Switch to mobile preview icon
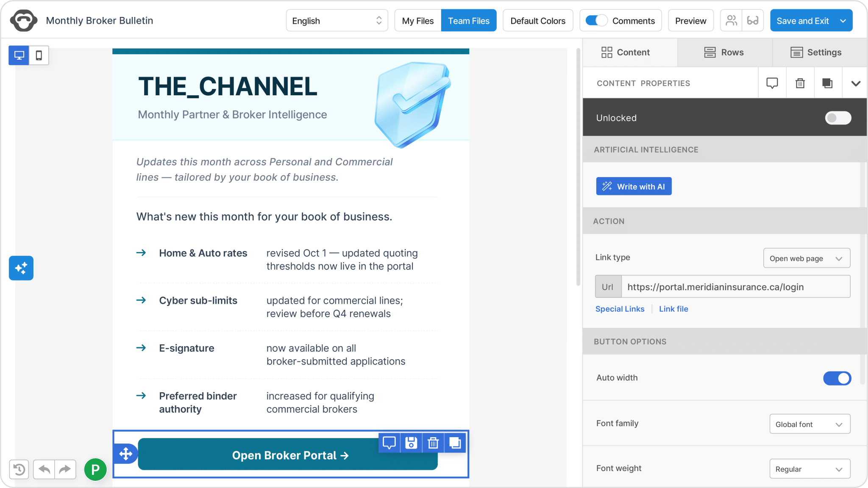 click(x=39, y=55)
